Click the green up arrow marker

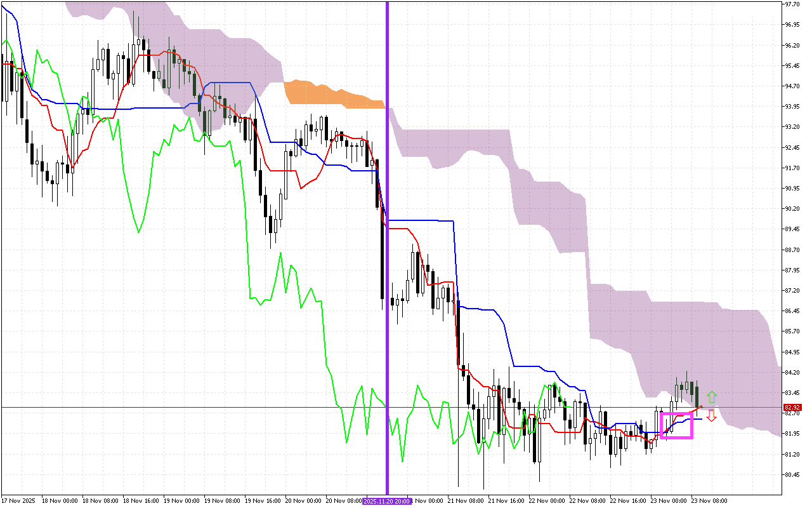712,398
